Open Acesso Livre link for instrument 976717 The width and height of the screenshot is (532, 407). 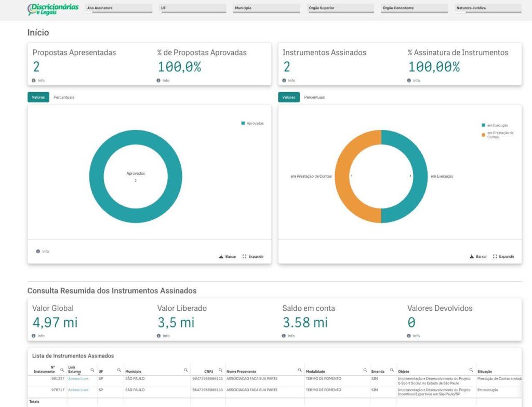[x=78, y=390]
